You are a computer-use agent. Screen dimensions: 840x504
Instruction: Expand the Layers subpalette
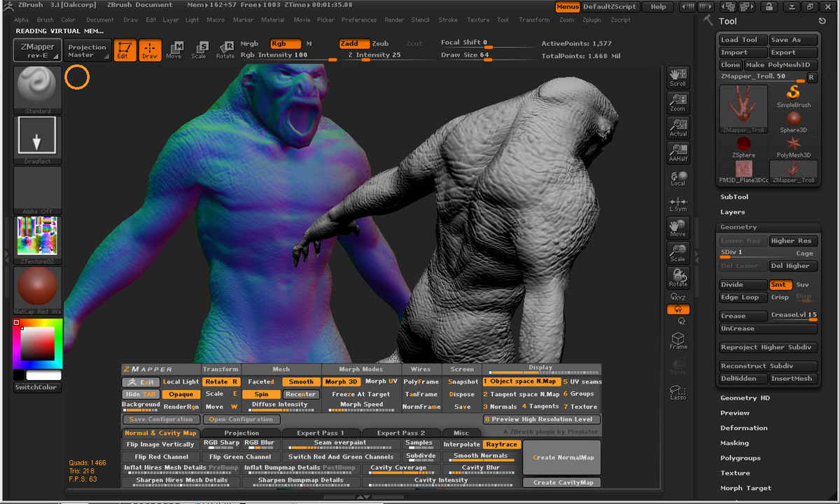[x=733, y=212]
